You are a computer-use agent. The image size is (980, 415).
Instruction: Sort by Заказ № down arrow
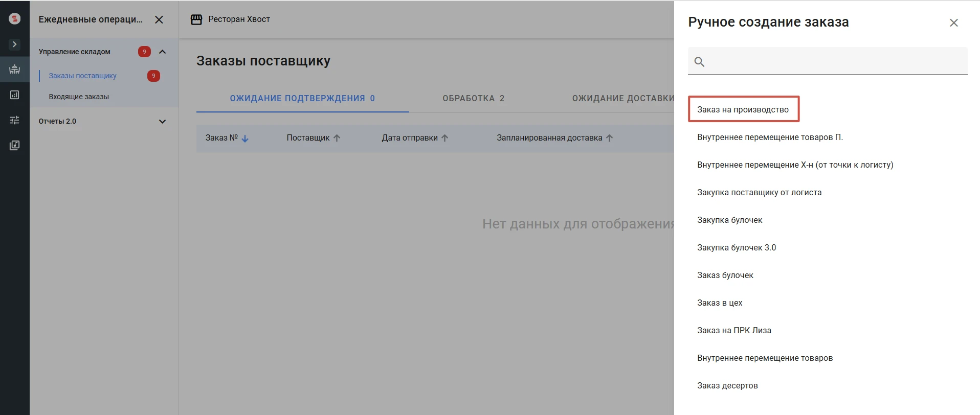click(245, 138)
